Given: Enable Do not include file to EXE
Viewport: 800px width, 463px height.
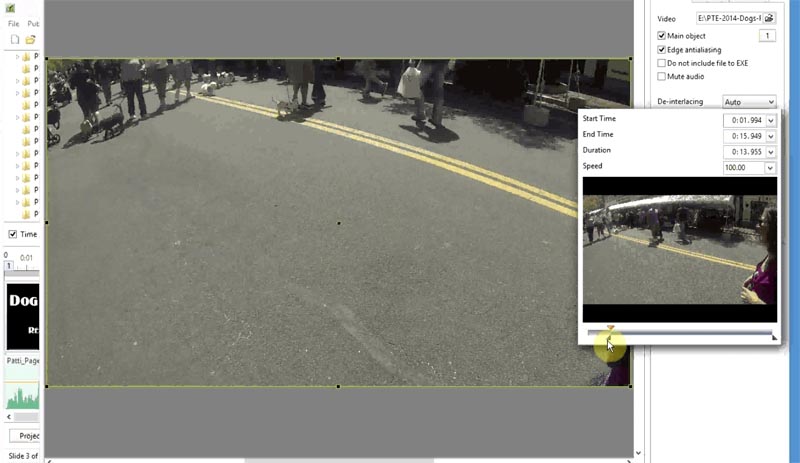Looking at the screenshot, I should [662, 63].
